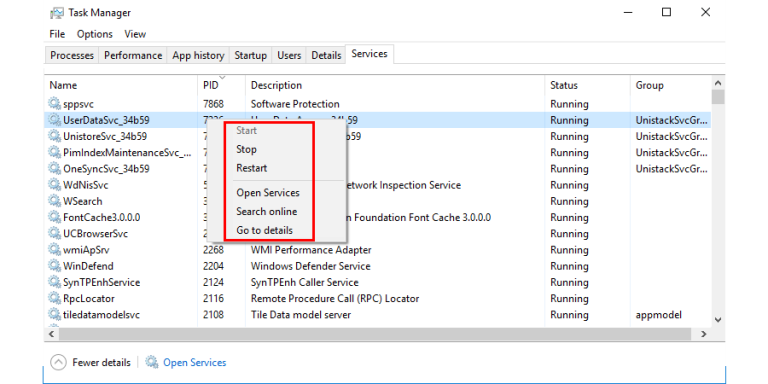Switch to the App history tab

tap(198, 55)
